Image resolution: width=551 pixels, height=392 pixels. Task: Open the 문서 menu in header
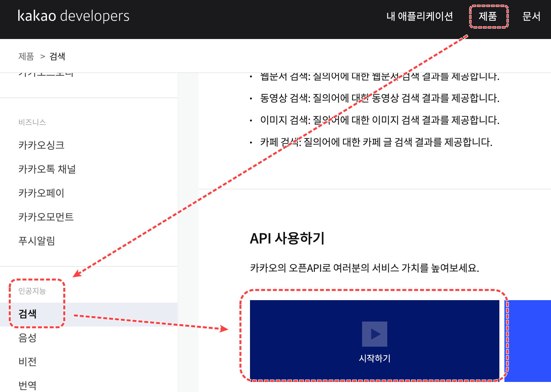tap(531, 16)
